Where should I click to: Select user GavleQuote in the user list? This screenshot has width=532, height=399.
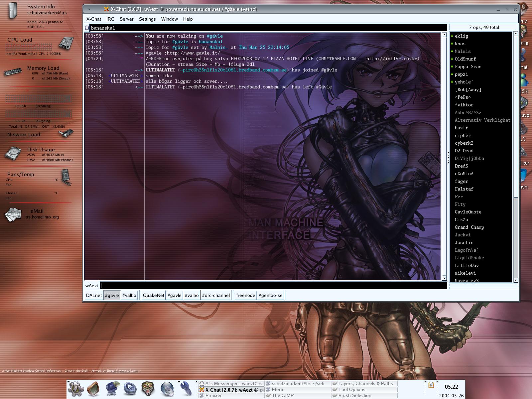481,212
